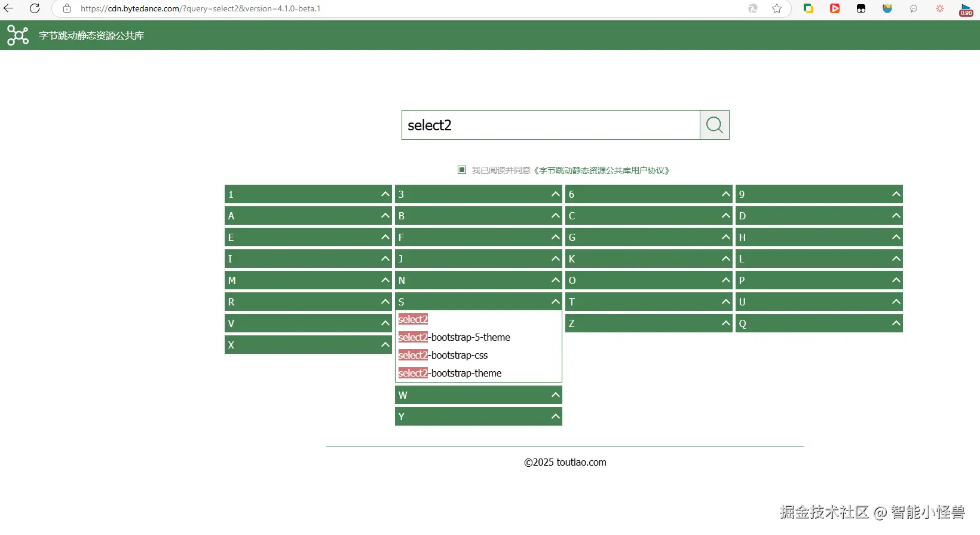Open the extension with the 0.90 badge
Screen dimensions: 980x535
coord(966,10)
